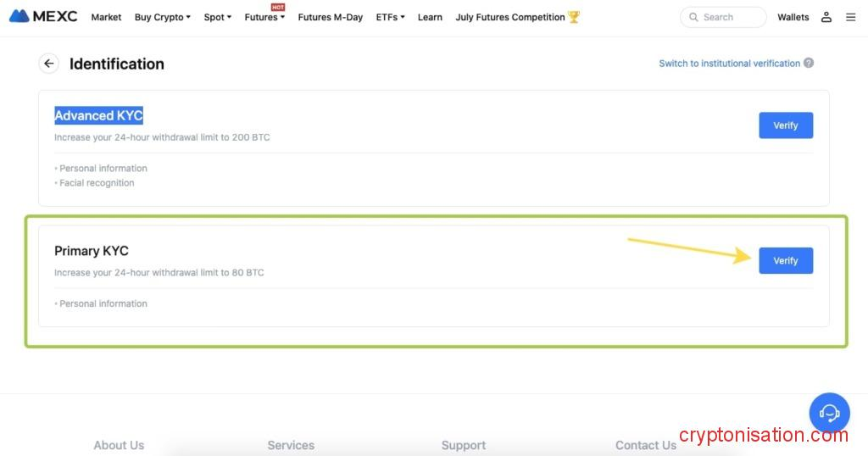Open Wallets from the top bar

793,17
